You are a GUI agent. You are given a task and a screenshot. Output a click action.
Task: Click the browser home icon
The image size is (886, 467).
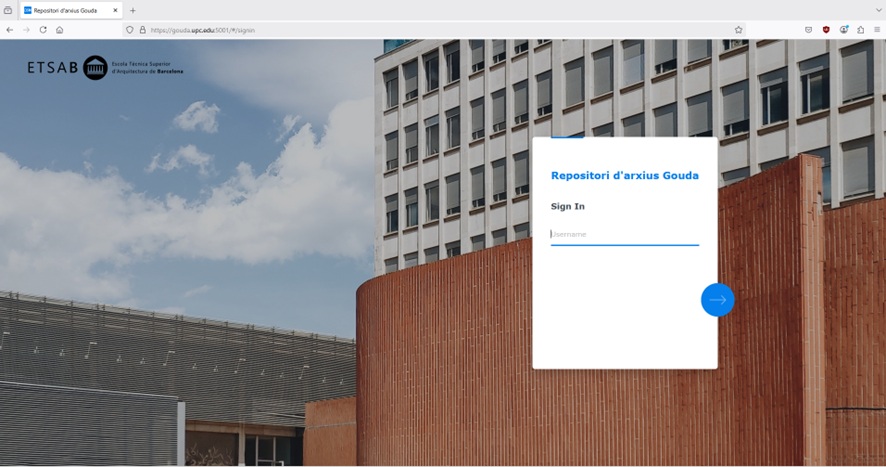(60, 30)
